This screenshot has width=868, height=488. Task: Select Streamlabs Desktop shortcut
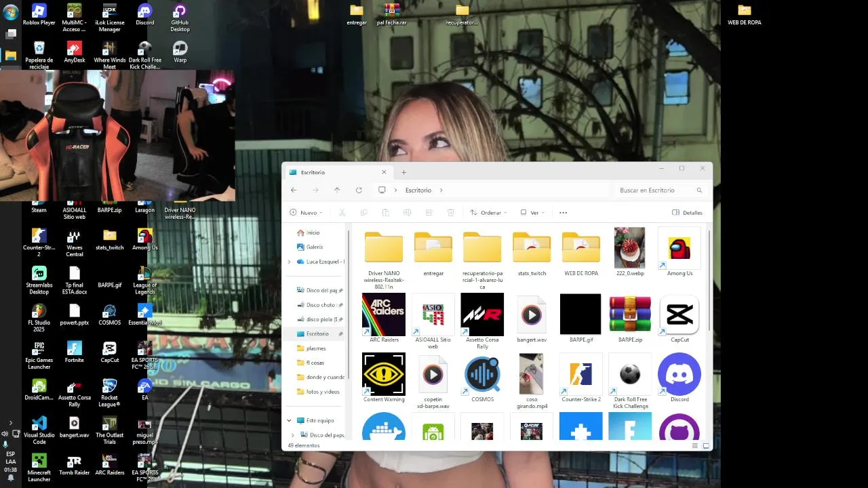pyautogui.click(x=39, y=280)
